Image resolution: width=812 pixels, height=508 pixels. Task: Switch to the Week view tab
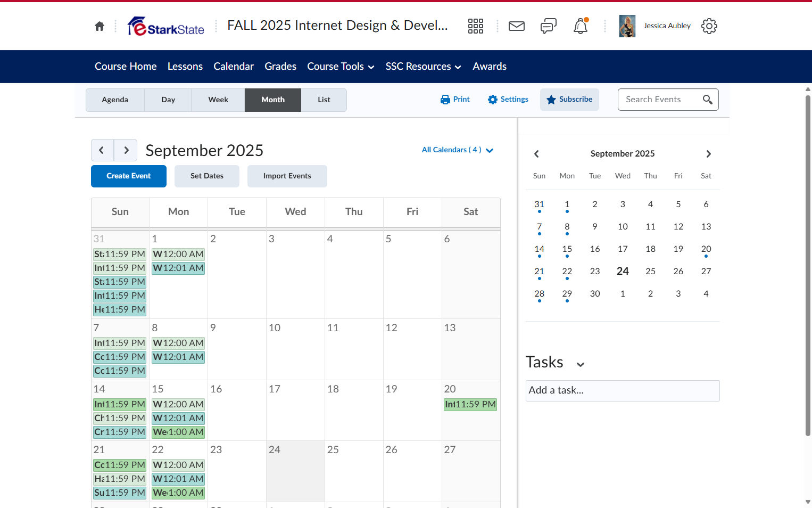click(218, 100)
